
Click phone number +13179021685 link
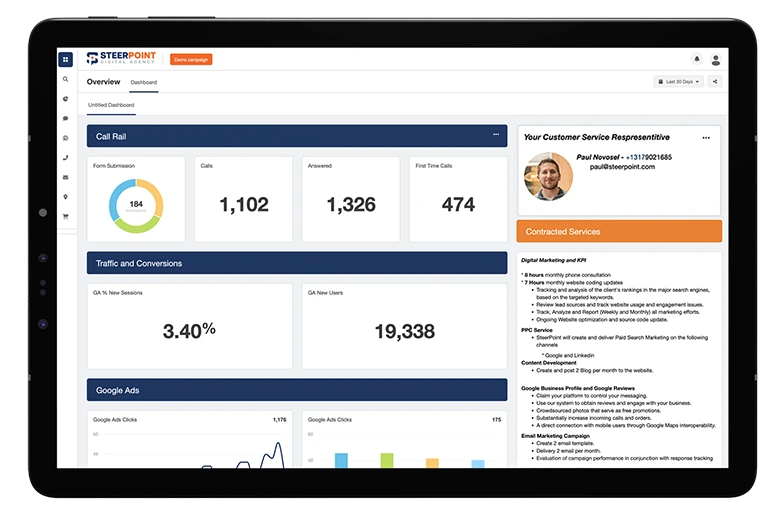[x=649, y=157]
